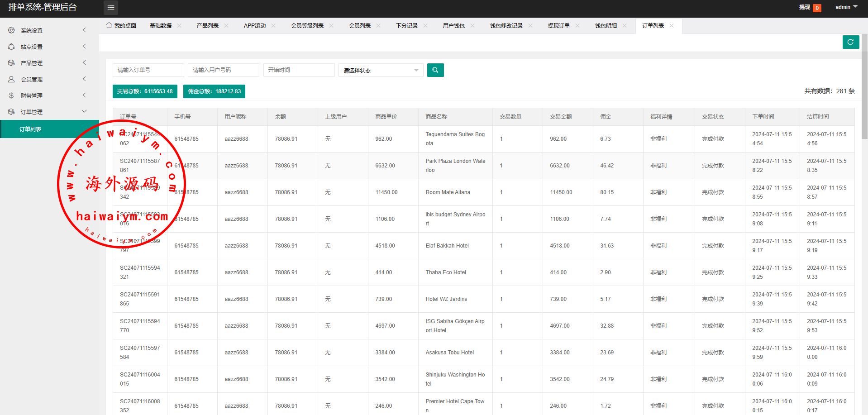The width and height of the screenshot is (868, 415).
Task: Click the 我的桌面 home icon
Action: [x=109, y=25]
